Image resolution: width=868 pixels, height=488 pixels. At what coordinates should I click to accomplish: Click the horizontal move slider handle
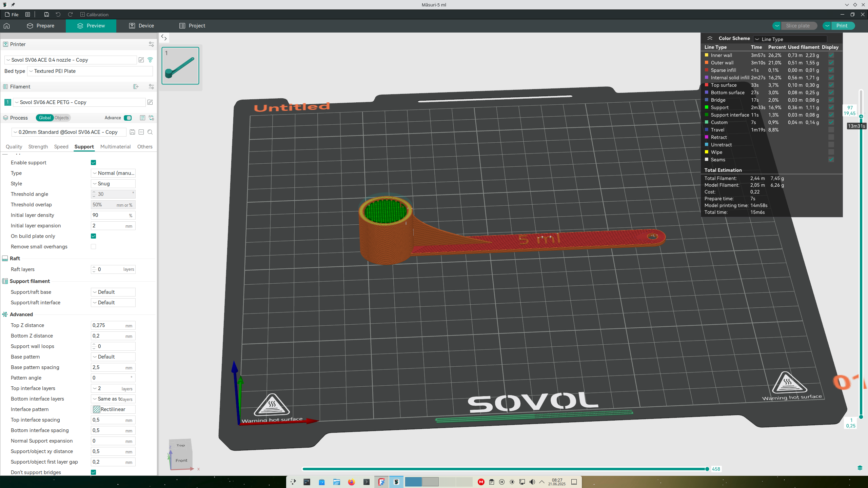(707, 469)
